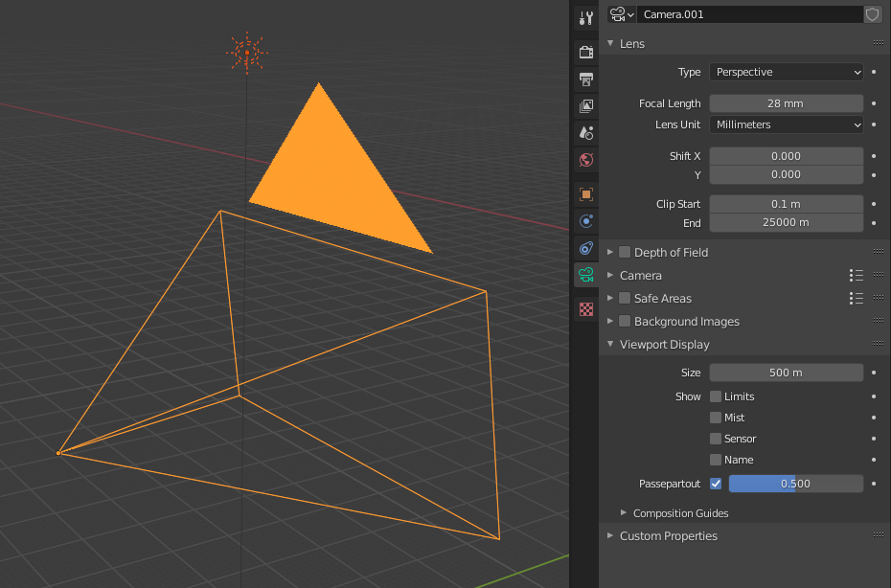Enable the Background Images checkbox
The height and width of the screenshot is (588, 891).
point(625,322)
